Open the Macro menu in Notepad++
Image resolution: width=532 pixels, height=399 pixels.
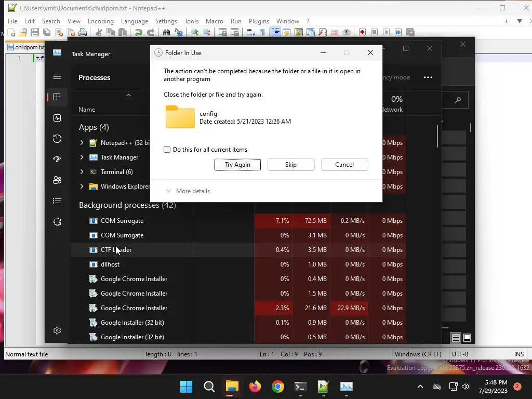pyautogui.click(x=215, y=21)
